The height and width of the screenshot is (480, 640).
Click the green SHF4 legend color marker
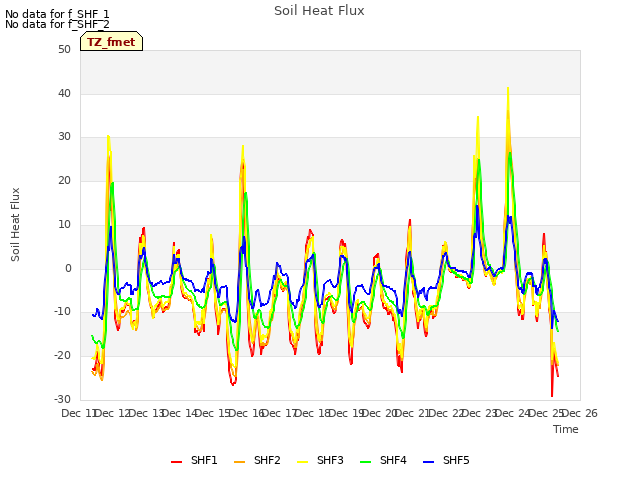(365, 462)
